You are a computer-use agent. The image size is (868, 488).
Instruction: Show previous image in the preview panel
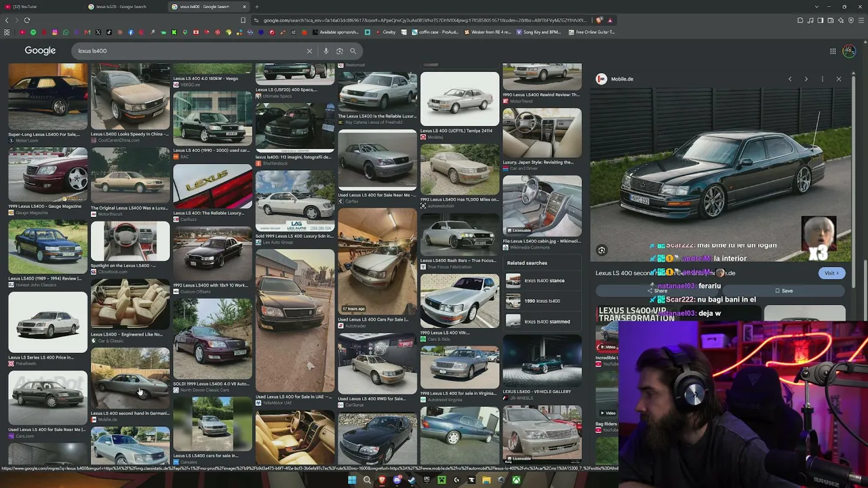point(790,79)
